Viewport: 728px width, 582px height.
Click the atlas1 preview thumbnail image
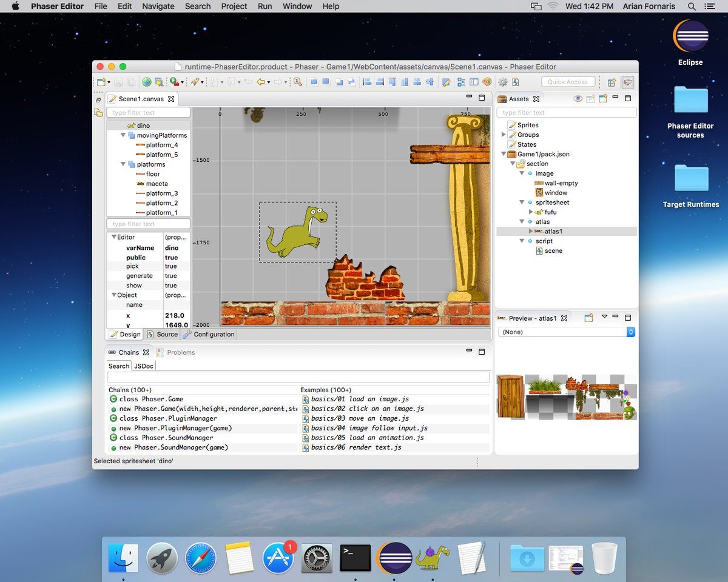click(x=567, y=397)
